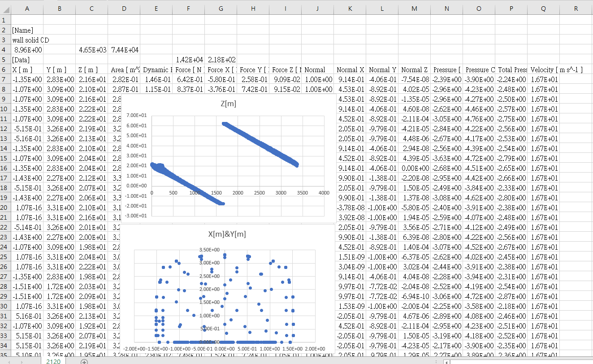593x364 pixels.
Task: Select the Z[m] chart title
Action: tap(228, 104)
